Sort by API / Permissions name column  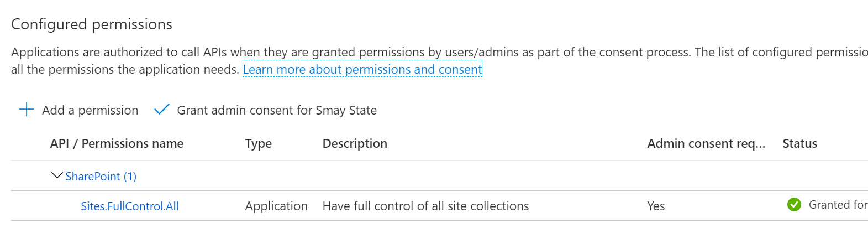tap(117, 143)
